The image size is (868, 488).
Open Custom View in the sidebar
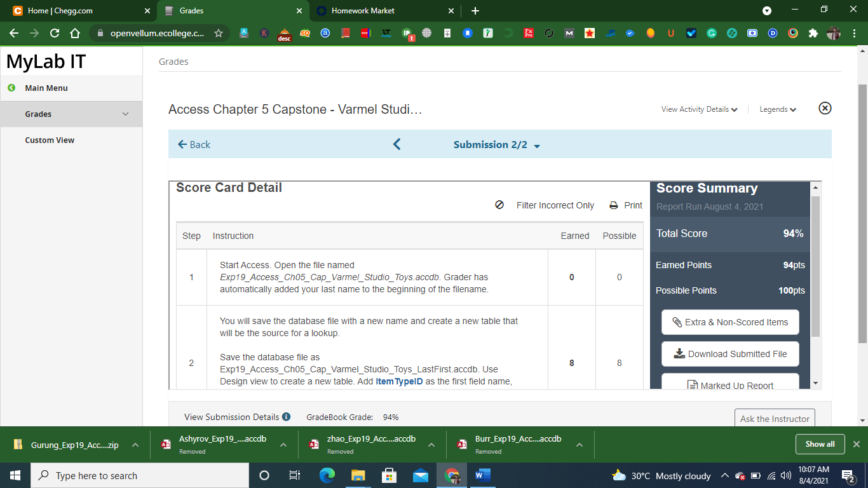(50, 140)
